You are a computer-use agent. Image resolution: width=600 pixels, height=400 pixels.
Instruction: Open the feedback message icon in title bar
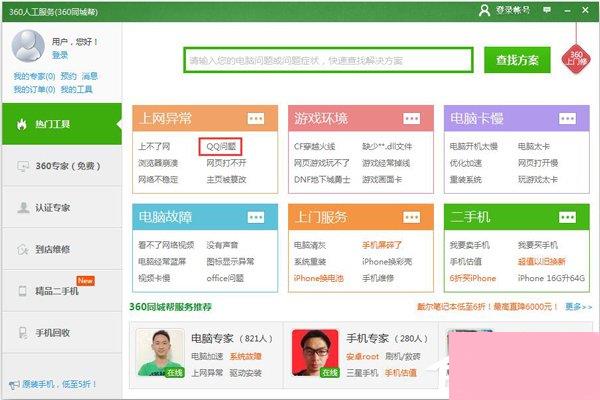[547, 10]
